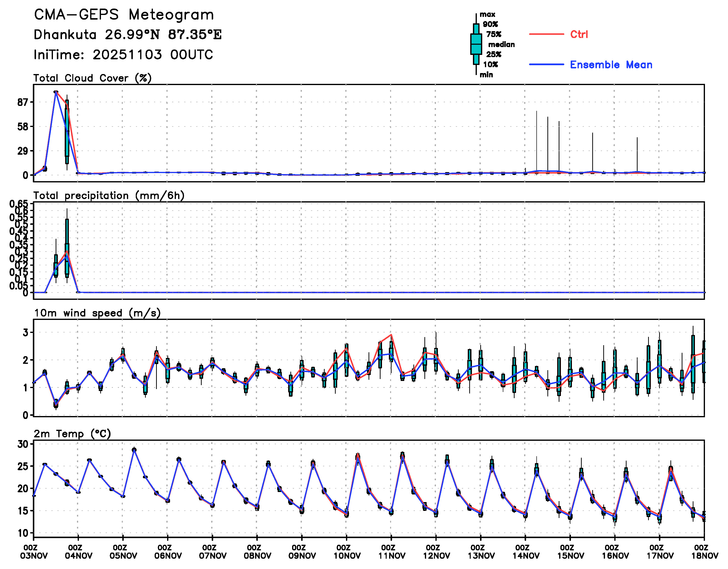Click the 87 tick on cloud cover axis
This screenshot has width=728, height=569.
(23, 102)
